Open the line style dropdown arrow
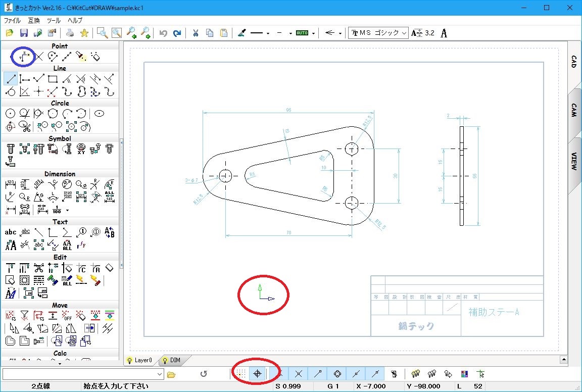 tap(268, 33)
